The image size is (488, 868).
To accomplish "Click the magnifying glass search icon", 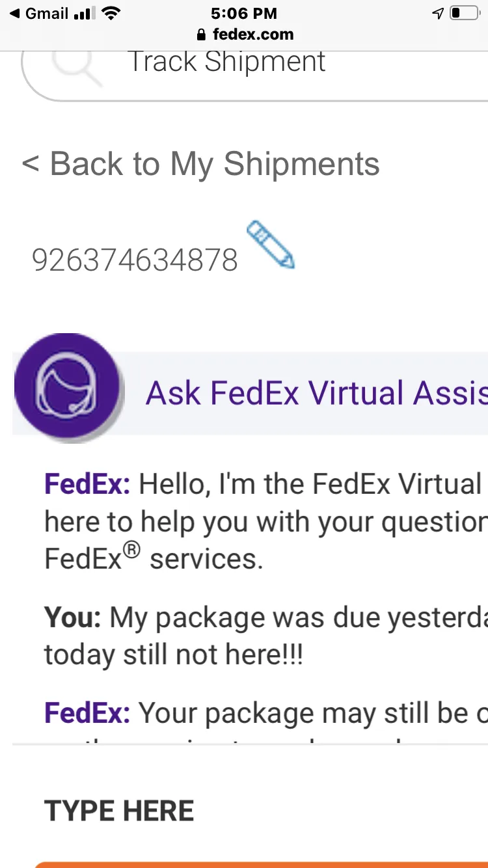I will click(x=77, y=64).
